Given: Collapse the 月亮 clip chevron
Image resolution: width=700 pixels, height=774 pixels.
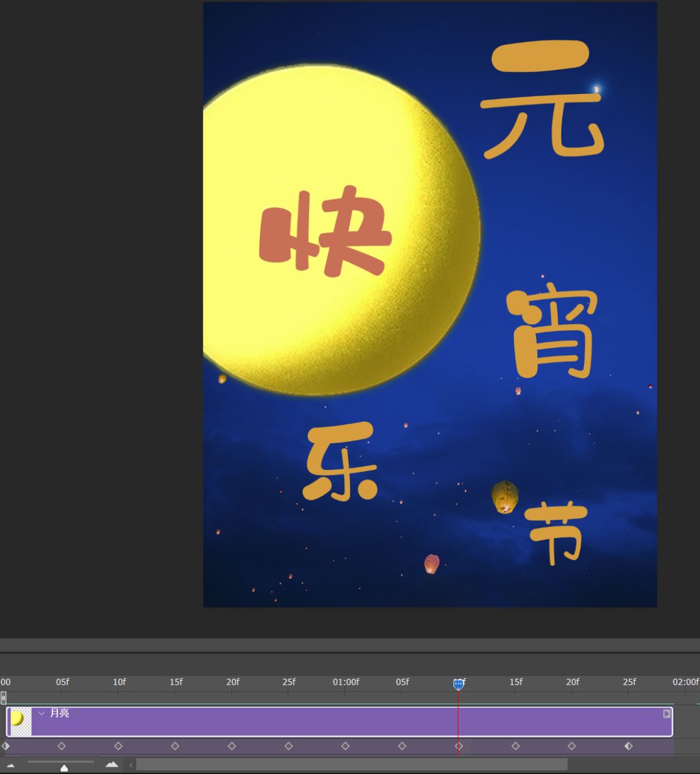Looking at the screenshot, I should pyautogui.click(x=41, y=713).
